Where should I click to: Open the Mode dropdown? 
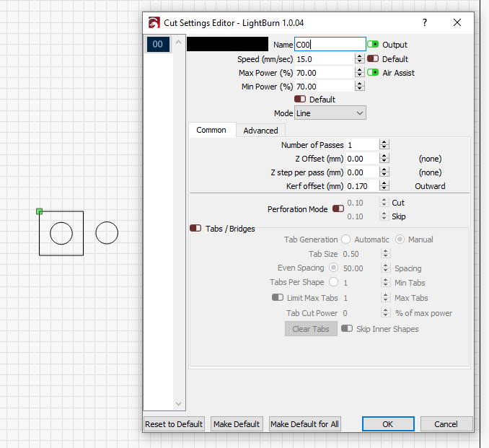tap(330, 113)
